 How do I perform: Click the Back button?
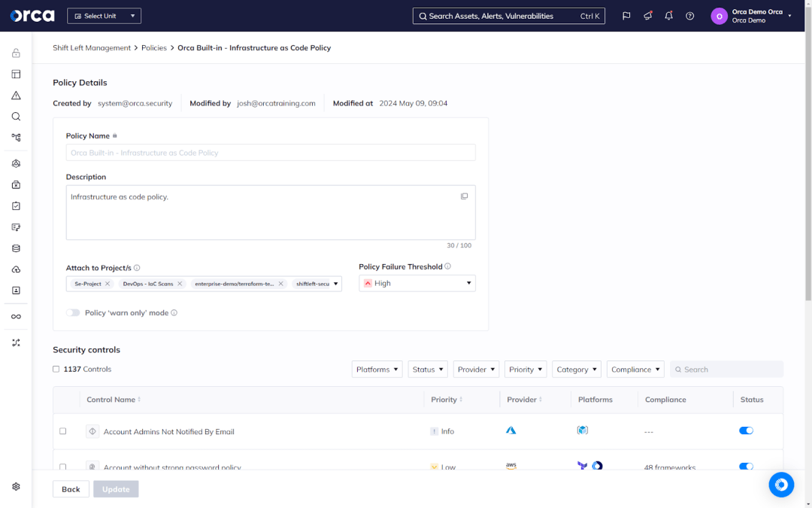coord(71,489)
